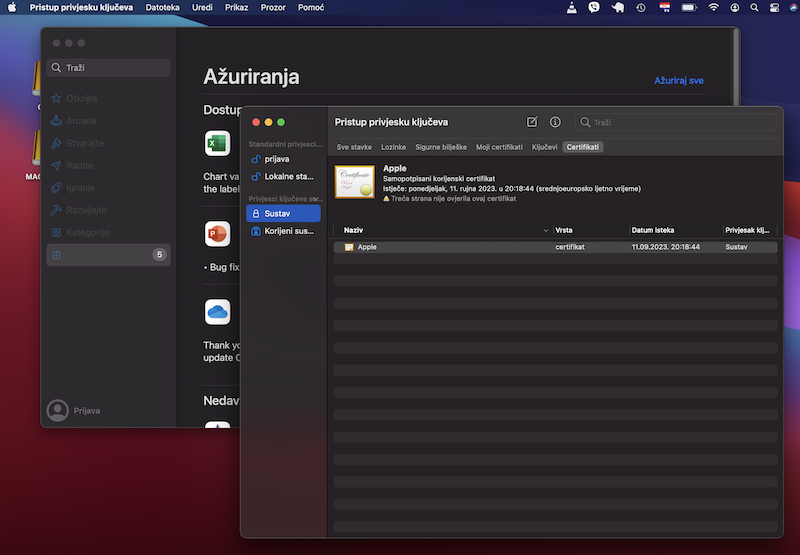Click the Prijava account avatar icon
This screenshot has width=800, height=555.
click(58, 411)
